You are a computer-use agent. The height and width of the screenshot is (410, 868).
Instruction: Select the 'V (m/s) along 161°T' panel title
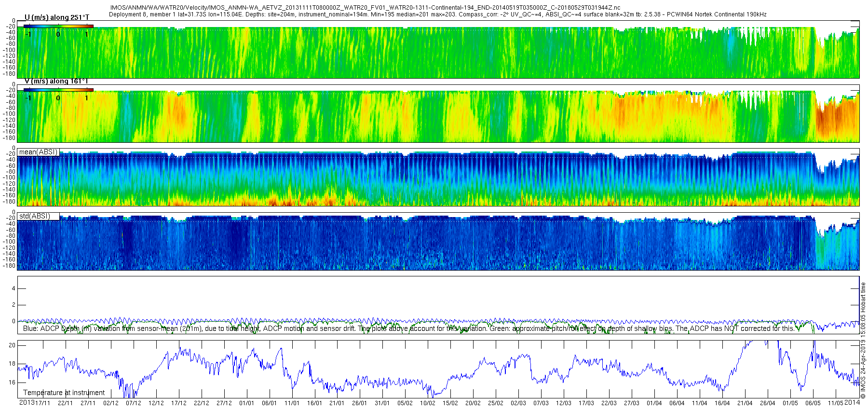tap(56, 81)
